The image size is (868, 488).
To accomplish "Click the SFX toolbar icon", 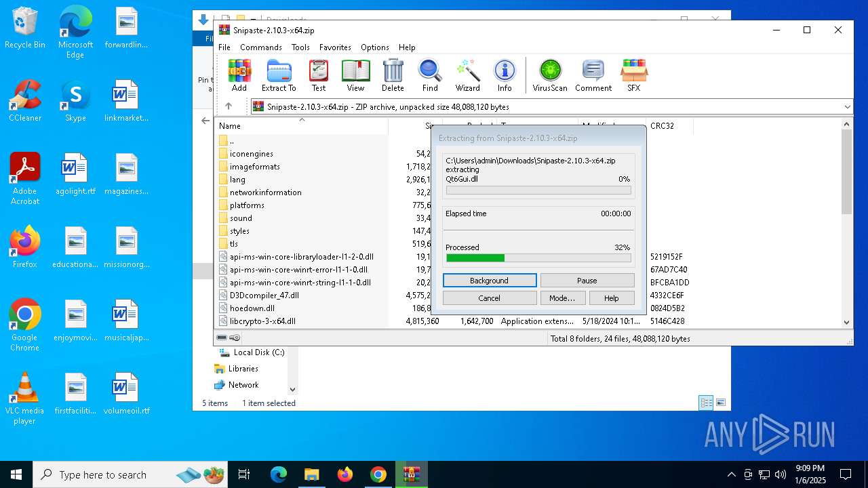I will 633,75.
